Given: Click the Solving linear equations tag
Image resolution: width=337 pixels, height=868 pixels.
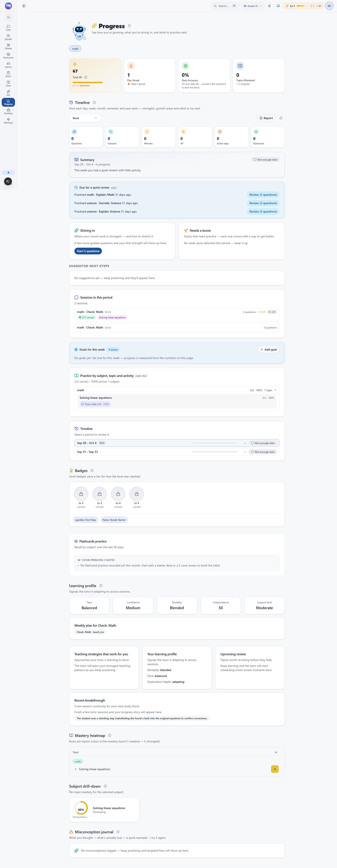Looking at the screenshot, I should pos(112,317).
